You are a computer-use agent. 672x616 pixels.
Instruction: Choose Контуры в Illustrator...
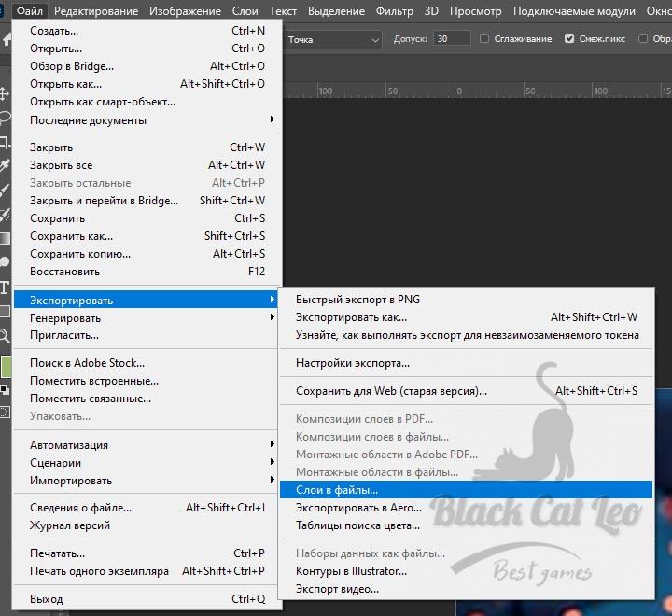467,571
